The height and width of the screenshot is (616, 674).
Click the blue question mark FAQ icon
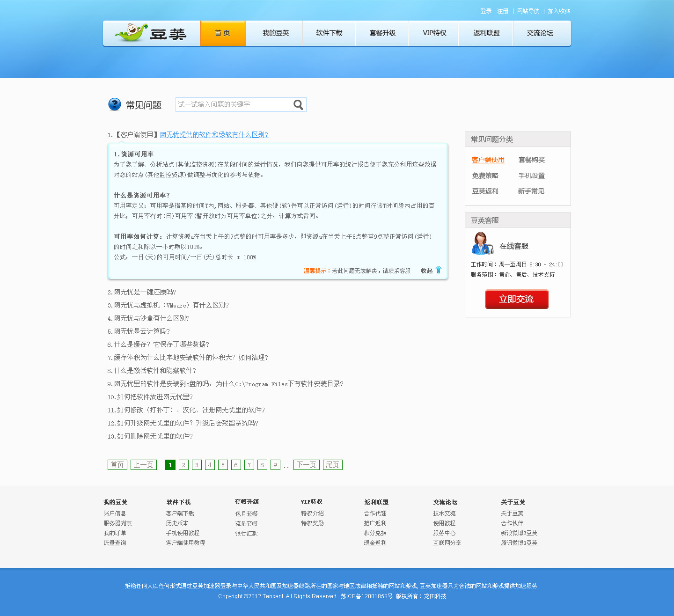click(115, 104)
